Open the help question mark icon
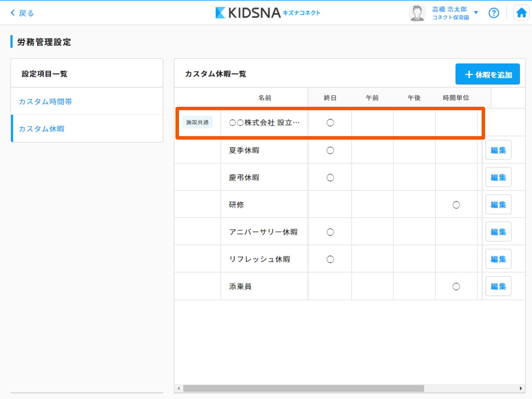 494,13
